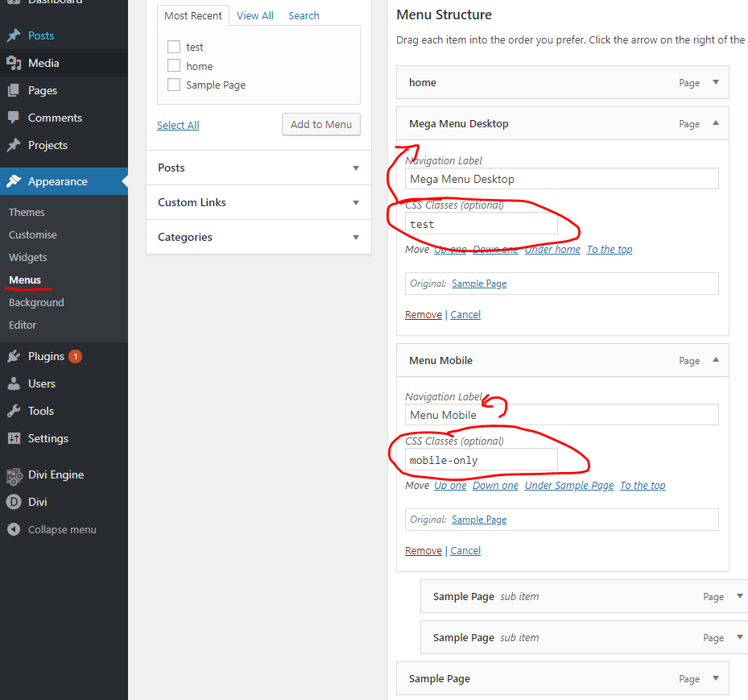748x700 pixels.
Task: Click 'To the top' under Menu Mobile
Action: point(643,485)
